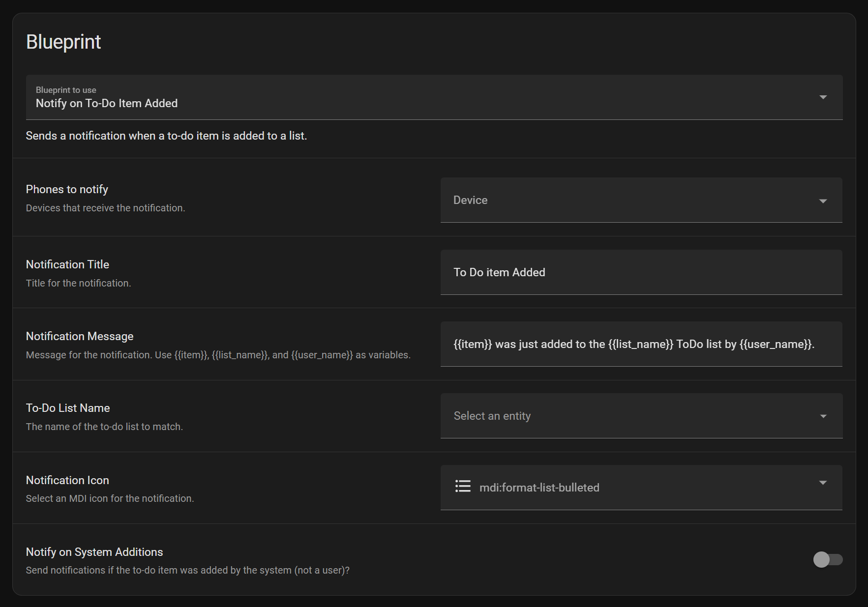Click the chevron on the Device selector
868x607 pixels.
(x=823, y=201)
